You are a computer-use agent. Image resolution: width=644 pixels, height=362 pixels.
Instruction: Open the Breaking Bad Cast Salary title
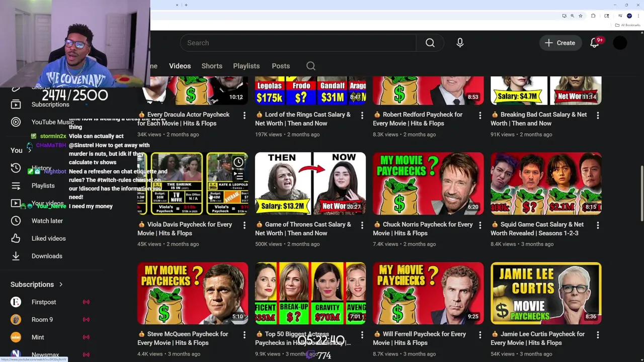[539, 119]
